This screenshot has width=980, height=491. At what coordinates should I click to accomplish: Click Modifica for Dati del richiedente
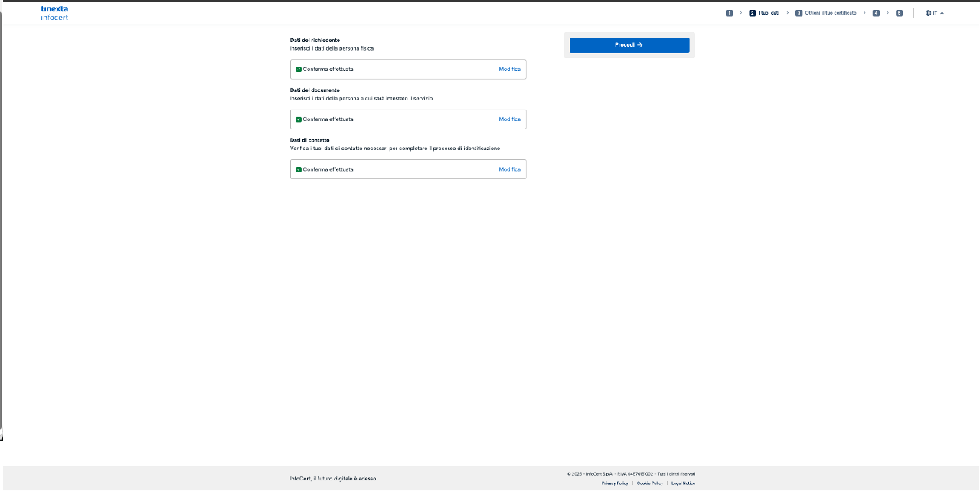tap(509, 69)
